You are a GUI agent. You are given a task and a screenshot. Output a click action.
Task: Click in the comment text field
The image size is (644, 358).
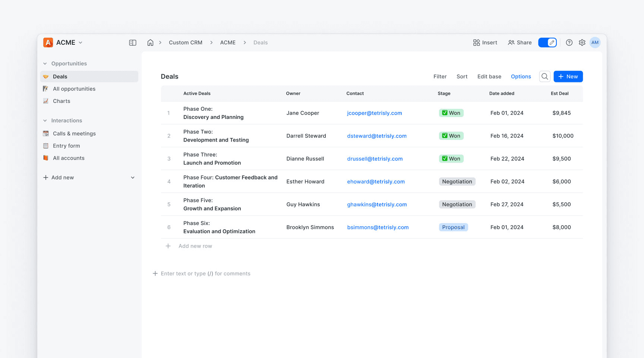(206, 274)
